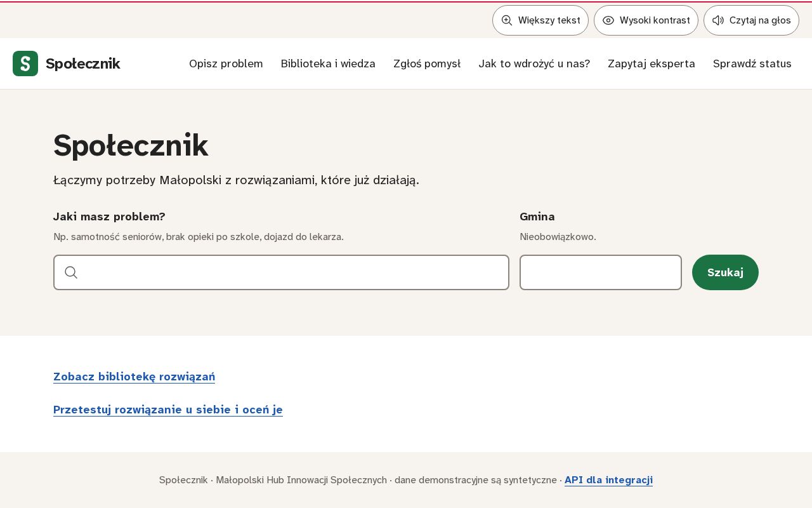Navigate to Sprawdź status
812x508 pixels.
tap(752, 63)
